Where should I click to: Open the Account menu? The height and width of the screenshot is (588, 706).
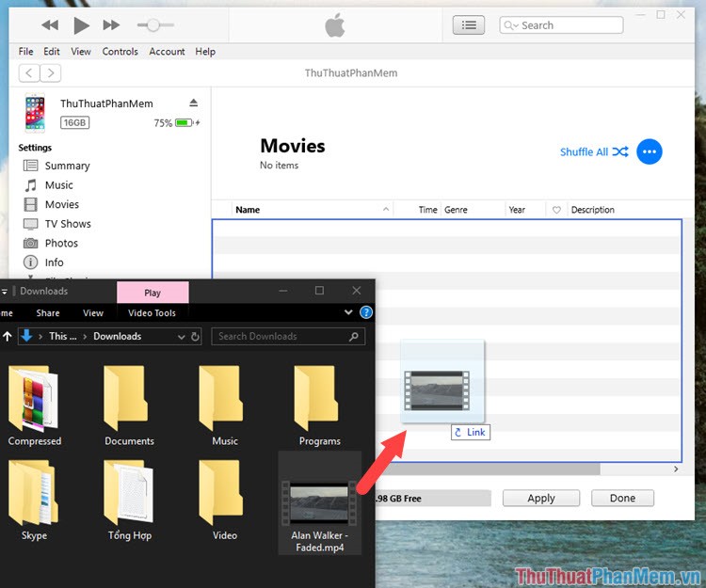(167, 52)
